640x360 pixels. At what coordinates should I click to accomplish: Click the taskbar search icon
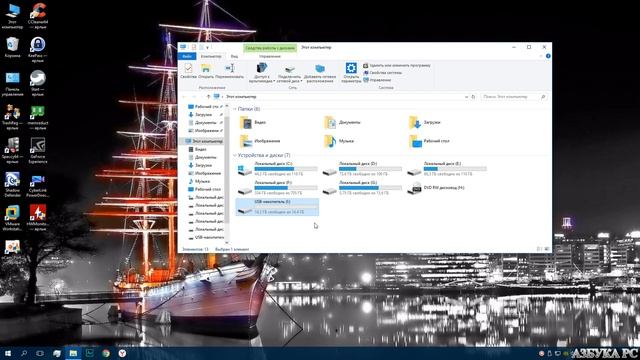pyautogui.click(x=24, y=353)
